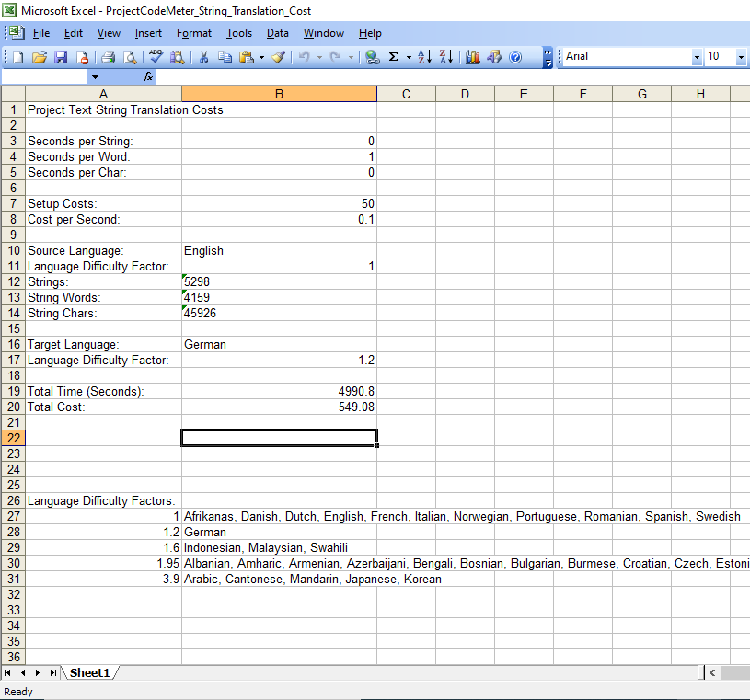Click the formula bar fx button
This screenshot has width=750, height=700.
[x=147, y=77]
